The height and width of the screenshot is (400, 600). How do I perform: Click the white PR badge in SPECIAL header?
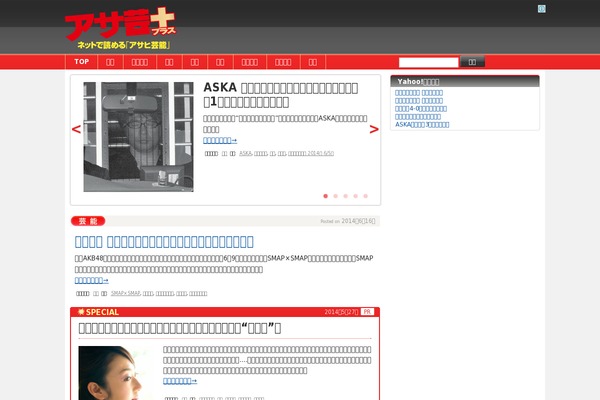point(367,312)
